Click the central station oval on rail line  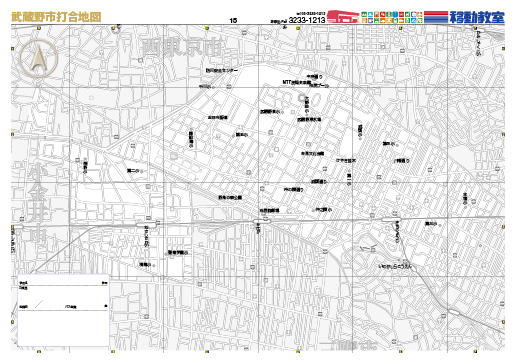click(261, 220)
